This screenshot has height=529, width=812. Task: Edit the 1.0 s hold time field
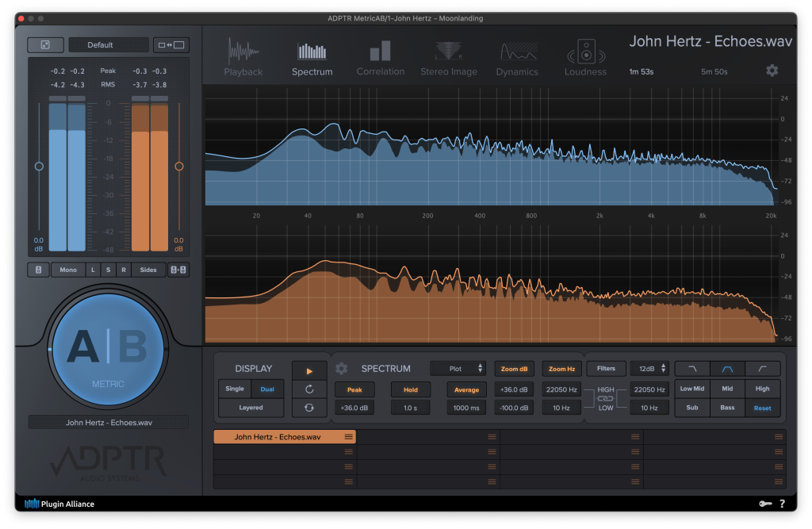click(411, 408)
